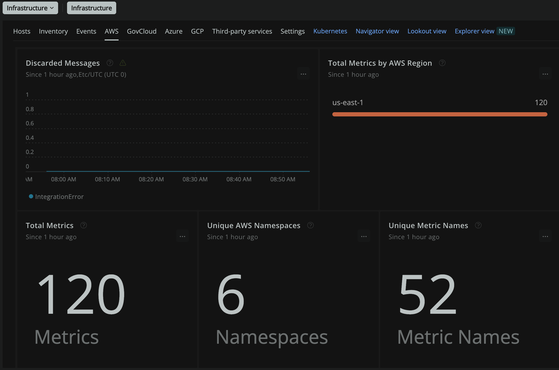Click the Unique AWS Namespaces title
Viewport: 559px width, 370px height.
tap(254, 226)
